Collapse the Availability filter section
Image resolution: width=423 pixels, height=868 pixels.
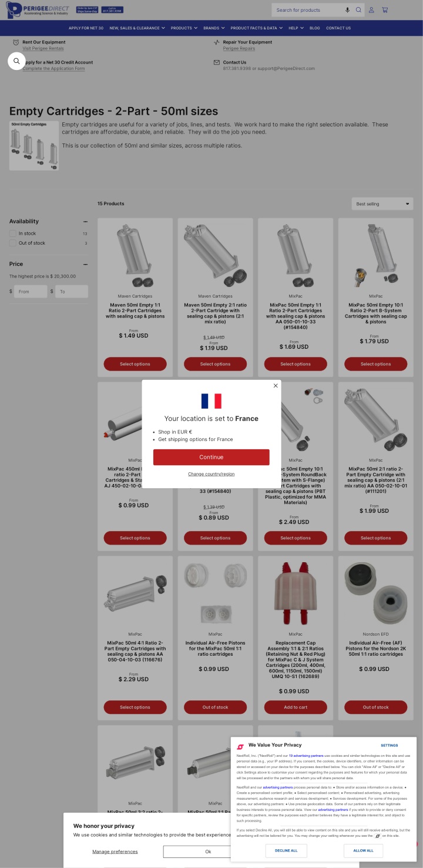click(x=85, y=222)
